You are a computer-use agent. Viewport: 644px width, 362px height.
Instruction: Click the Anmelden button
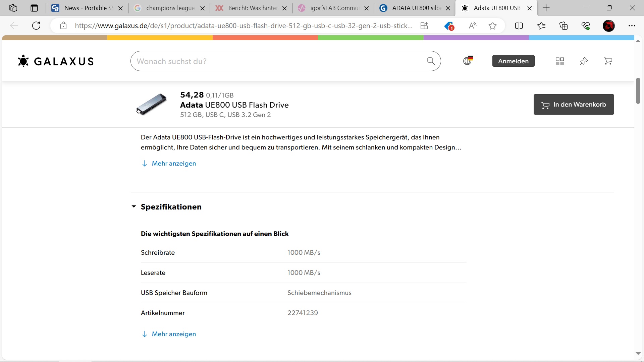coord(513,61)
